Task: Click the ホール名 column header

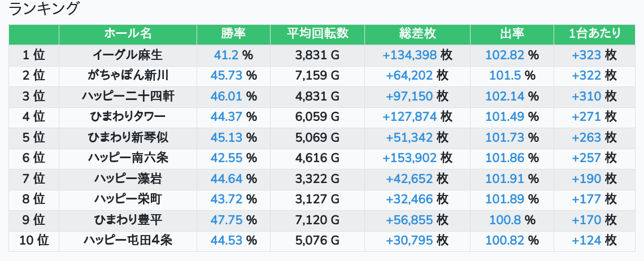Action: click(x=128, y=34)
